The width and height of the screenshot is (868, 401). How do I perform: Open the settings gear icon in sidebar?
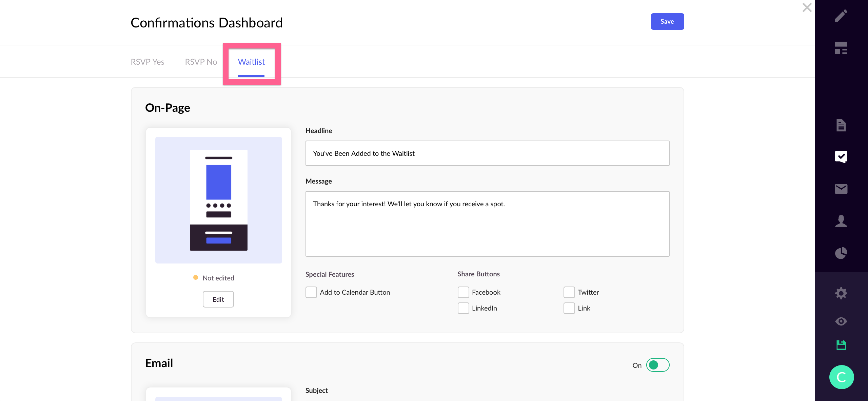[841, 293]
